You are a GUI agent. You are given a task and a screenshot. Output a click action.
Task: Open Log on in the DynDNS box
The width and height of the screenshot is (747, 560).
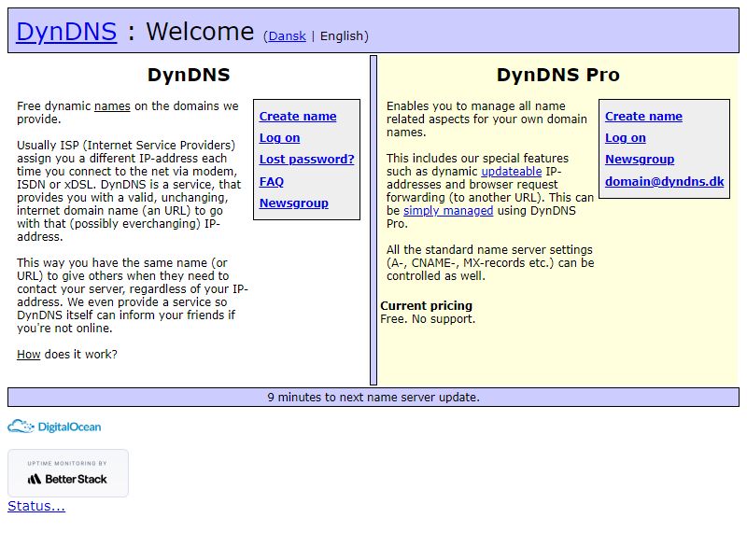(x=279, y=137)
